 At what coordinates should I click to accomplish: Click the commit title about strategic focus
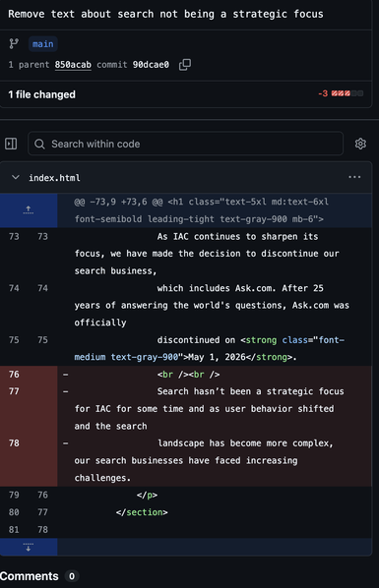click(165, 14)
